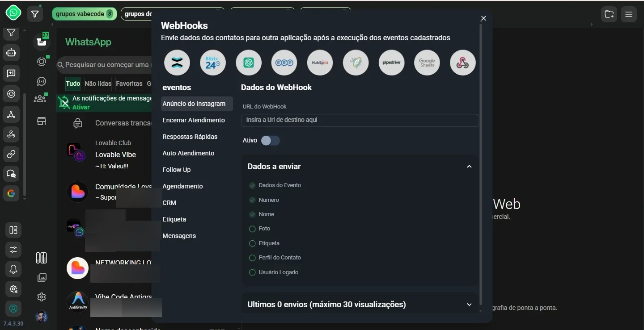Open the webhook icon in the left sidebar

(x=11, y=134)
